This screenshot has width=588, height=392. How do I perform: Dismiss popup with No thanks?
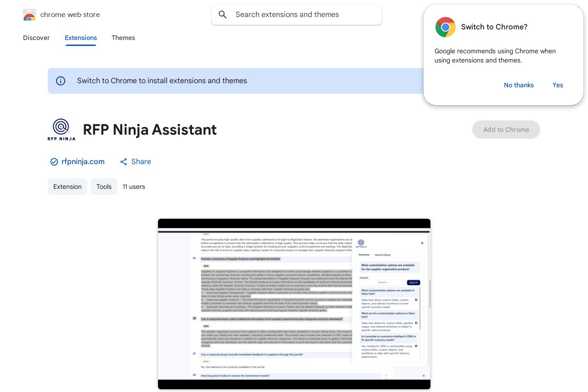coord(519,85)
